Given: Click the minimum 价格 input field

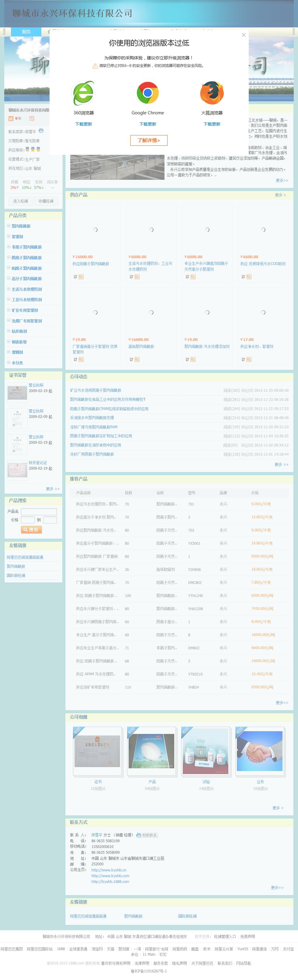Looking at the screenshot, I should click(28, 520).
